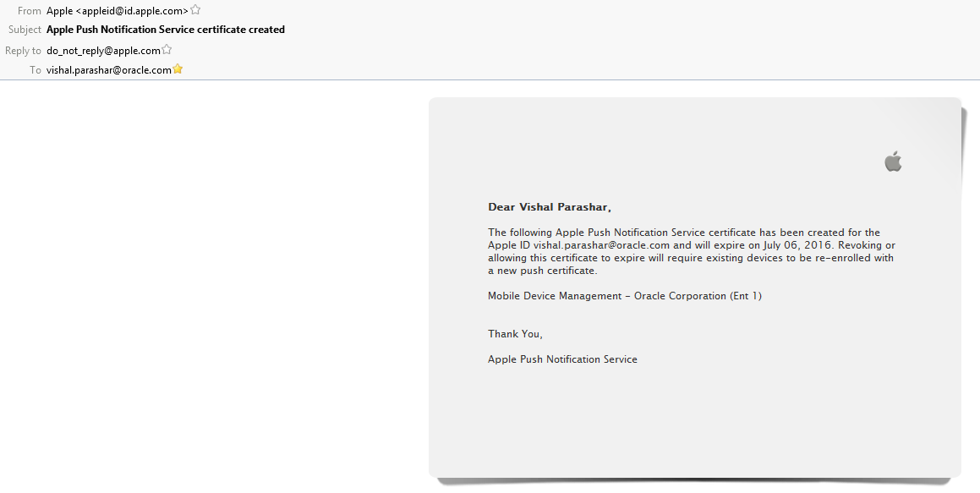
Task: Click 'Mobile Device Management – Oracle Corporation' line
Action: pos(625,296)
